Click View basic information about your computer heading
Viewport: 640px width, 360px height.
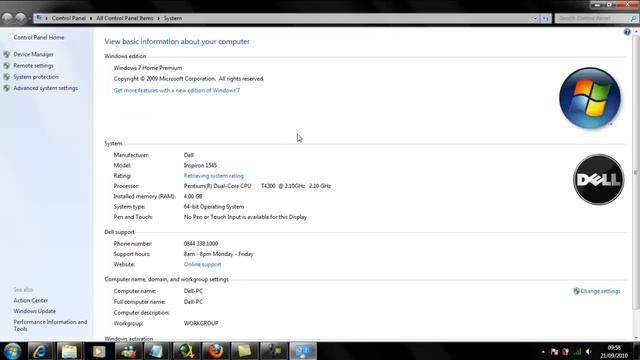177,42
